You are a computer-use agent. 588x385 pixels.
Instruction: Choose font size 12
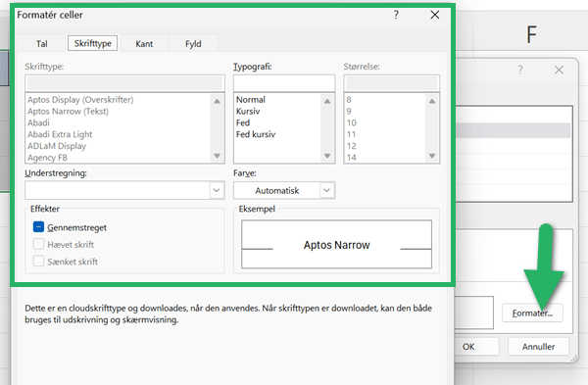[352, 146]
